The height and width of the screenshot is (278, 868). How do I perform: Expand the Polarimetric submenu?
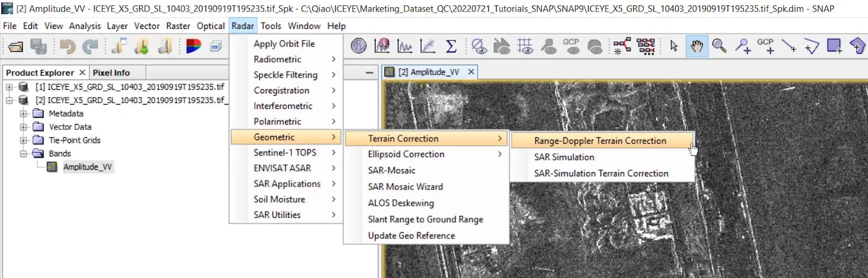coord(286,122)
